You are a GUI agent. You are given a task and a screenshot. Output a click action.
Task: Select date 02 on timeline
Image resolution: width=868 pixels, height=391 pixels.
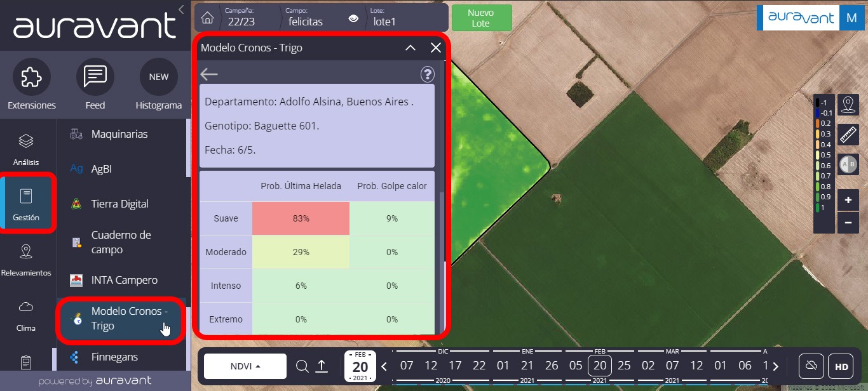click(x=648, y=366)
